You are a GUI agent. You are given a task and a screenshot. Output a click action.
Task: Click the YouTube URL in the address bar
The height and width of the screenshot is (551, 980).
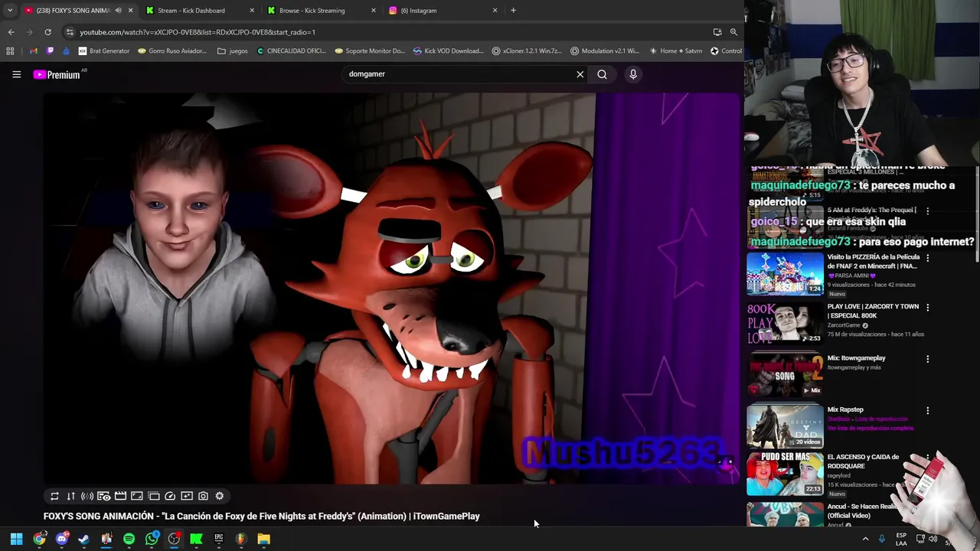click(198, 32)
